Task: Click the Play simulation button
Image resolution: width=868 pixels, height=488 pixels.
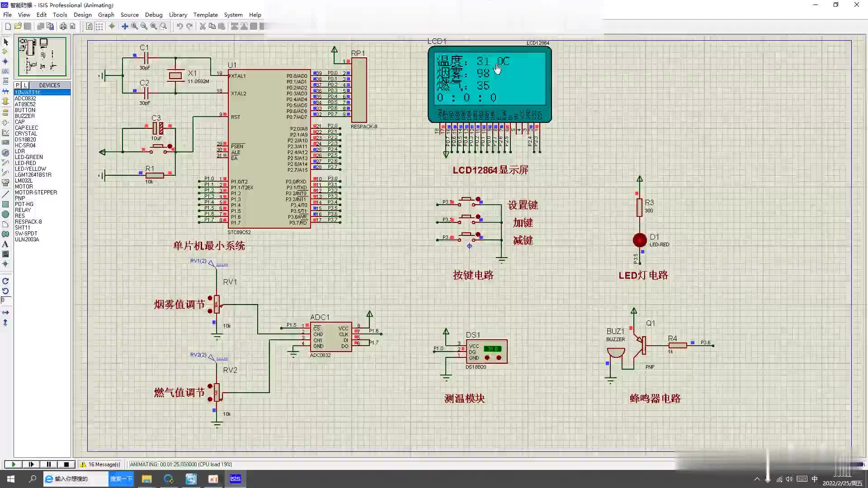Action: coord(14,464)
